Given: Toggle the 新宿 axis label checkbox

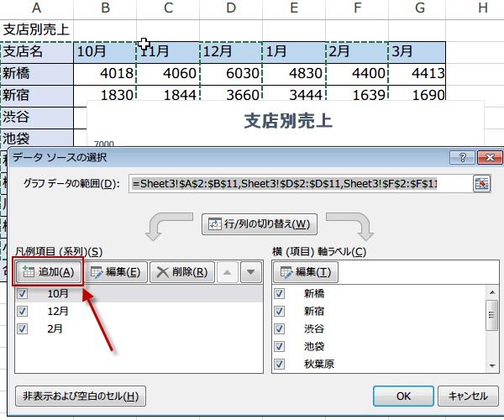Looking at the screenshot, I should pos(279,311).
